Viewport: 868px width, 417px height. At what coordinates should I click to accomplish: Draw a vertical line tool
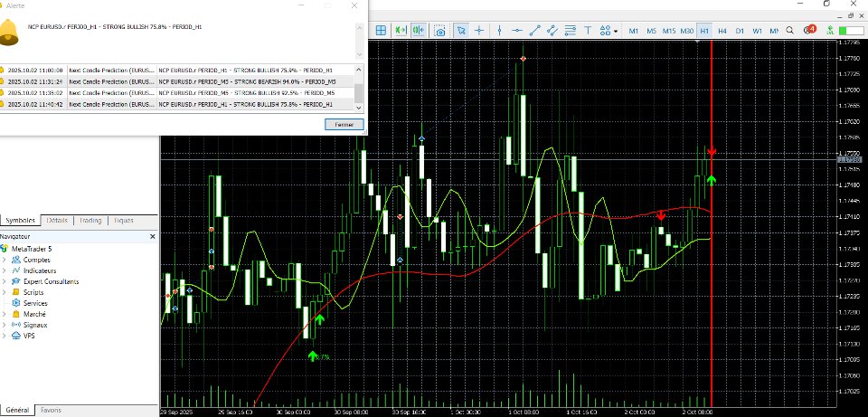coord(499,31)
